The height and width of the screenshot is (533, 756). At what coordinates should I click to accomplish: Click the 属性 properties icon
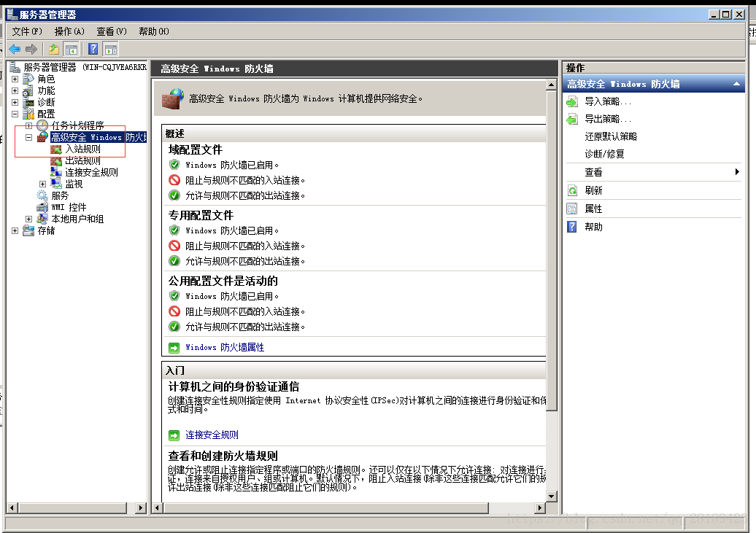click(x=572, y=209)
